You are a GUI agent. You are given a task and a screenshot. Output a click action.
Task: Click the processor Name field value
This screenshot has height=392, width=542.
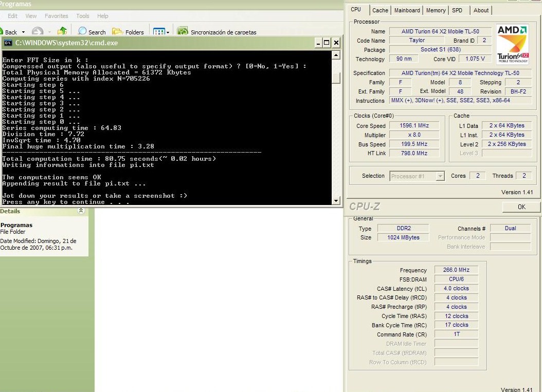(440, 31)
